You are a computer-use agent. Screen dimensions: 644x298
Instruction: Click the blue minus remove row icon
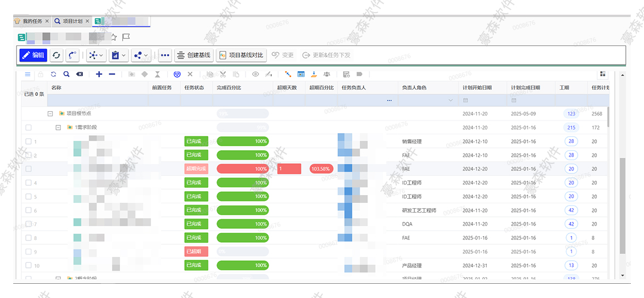pyautogui.click(x=112, y=74)
